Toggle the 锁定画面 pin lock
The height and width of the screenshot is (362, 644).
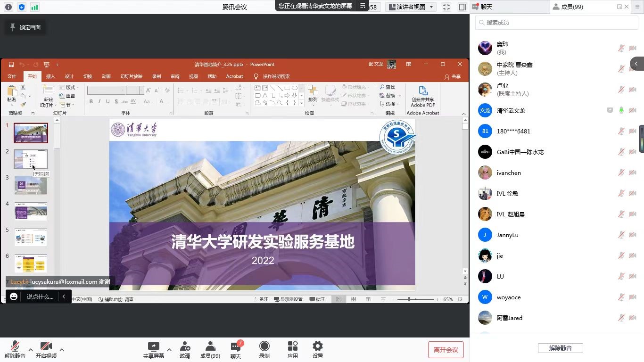click(25, 27)
